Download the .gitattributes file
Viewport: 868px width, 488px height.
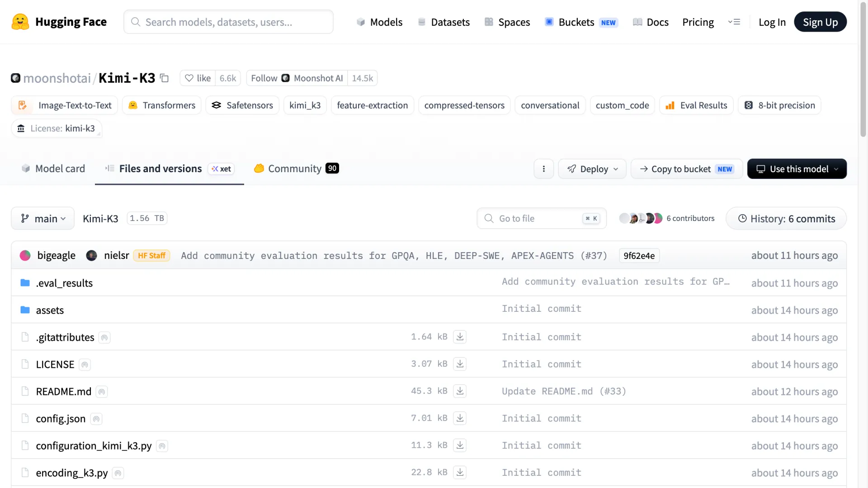pyautogui.click(x=460, y=337)
